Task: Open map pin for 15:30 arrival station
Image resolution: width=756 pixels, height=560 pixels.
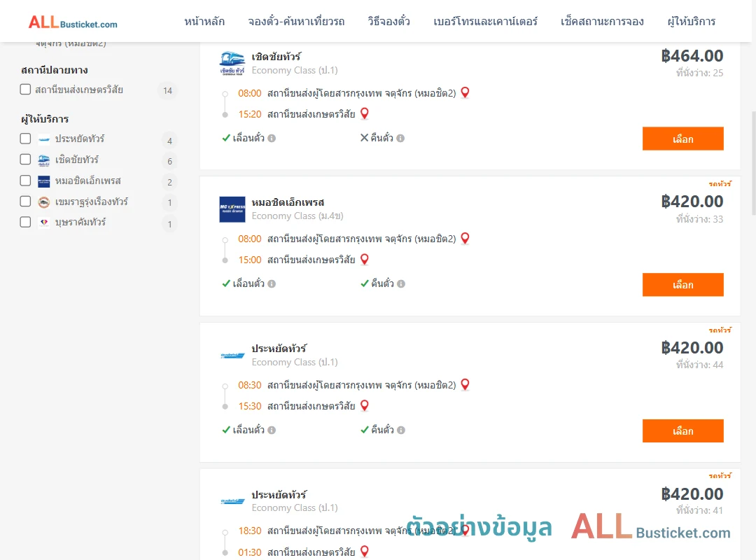Action: coord(365,406)
